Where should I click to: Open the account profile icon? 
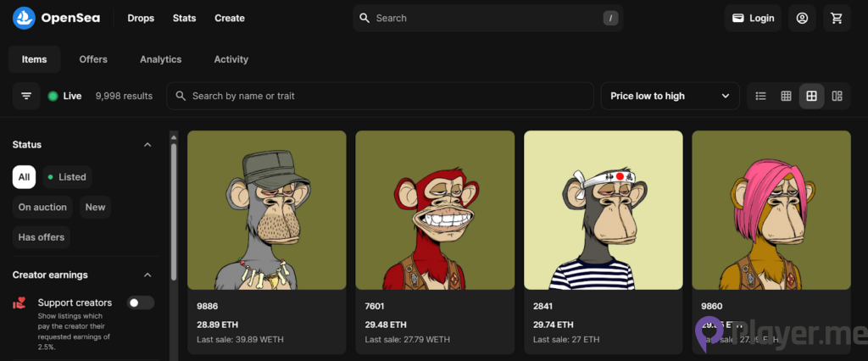[x=802, y=18]
